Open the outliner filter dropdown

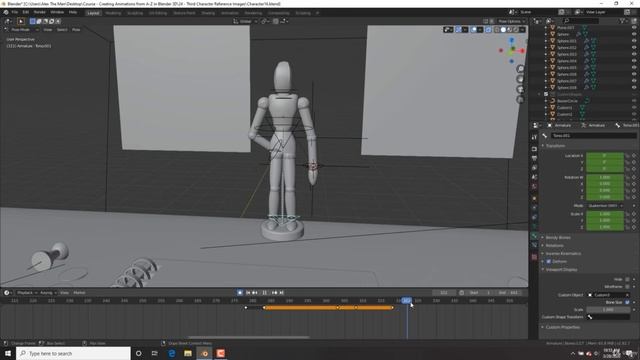tap(624, 21)
